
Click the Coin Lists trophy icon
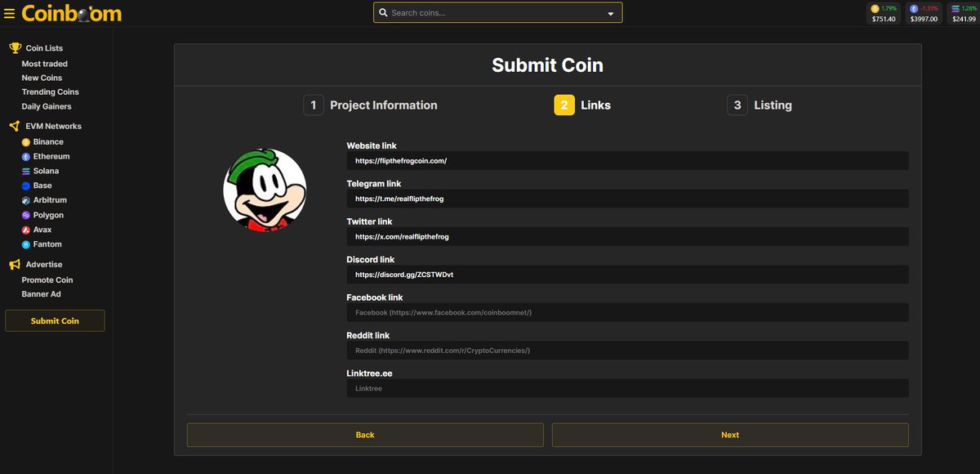(14, 48)
